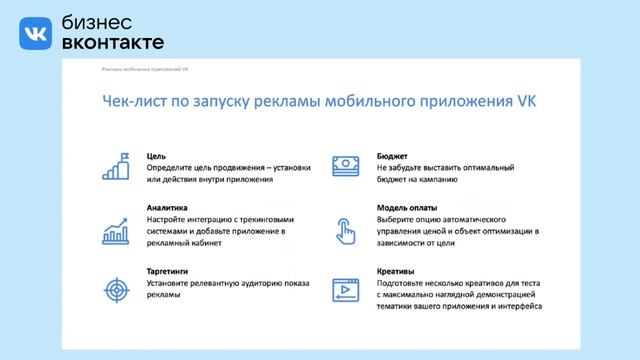Click the small slide caption above title
Screen dimensions: 640x360
pos(145,69)
